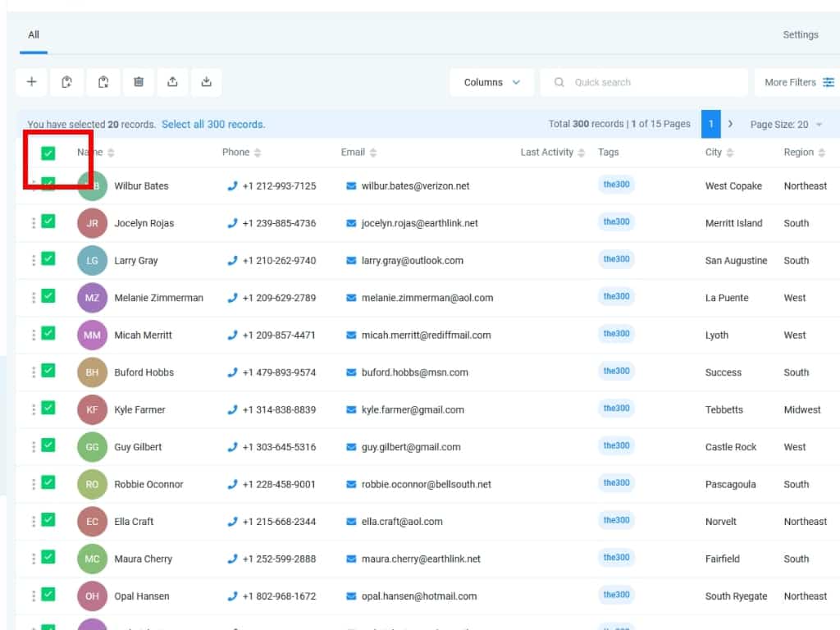The width and height of the screenshot is (840, 630).
Task: Click the phone icon next to Larry Gray's number
Action: pos(232,261)
